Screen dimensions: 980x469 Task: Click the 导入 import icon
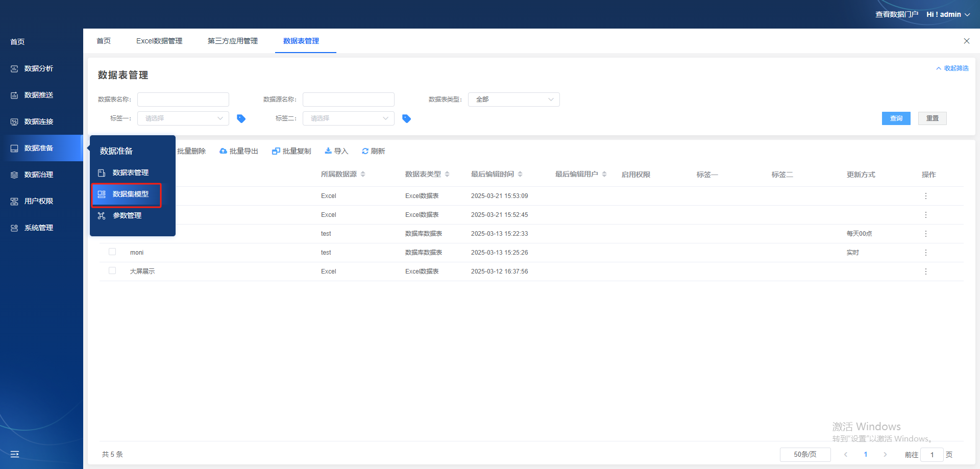[328, 151]
